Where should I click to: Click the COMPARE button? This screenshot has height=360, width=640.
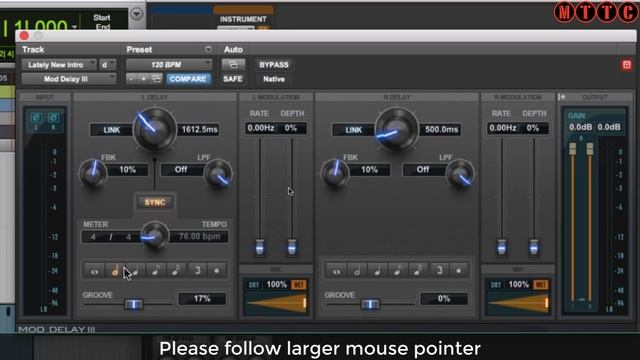pyautogui.click(x=188, y=79)
